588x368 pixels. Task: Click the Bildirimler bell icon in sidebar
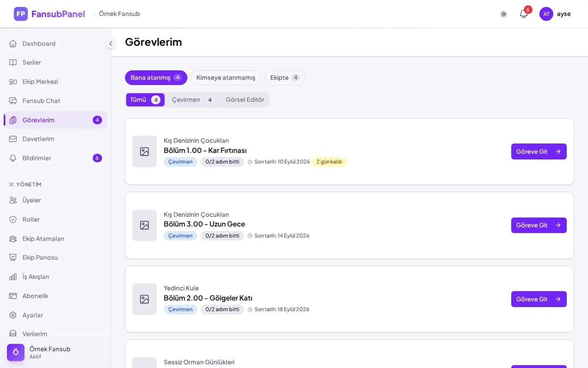coord(13,158)
